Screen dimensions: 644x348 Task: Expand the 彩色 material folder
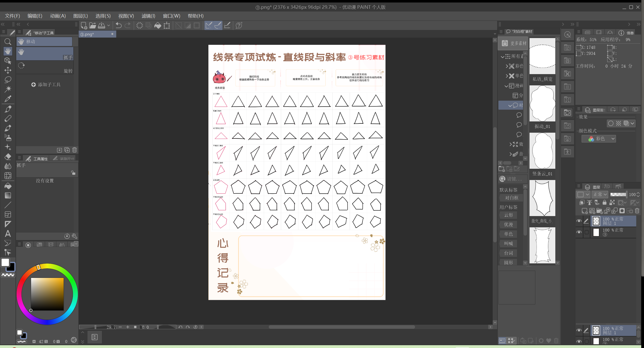[507, 66]
